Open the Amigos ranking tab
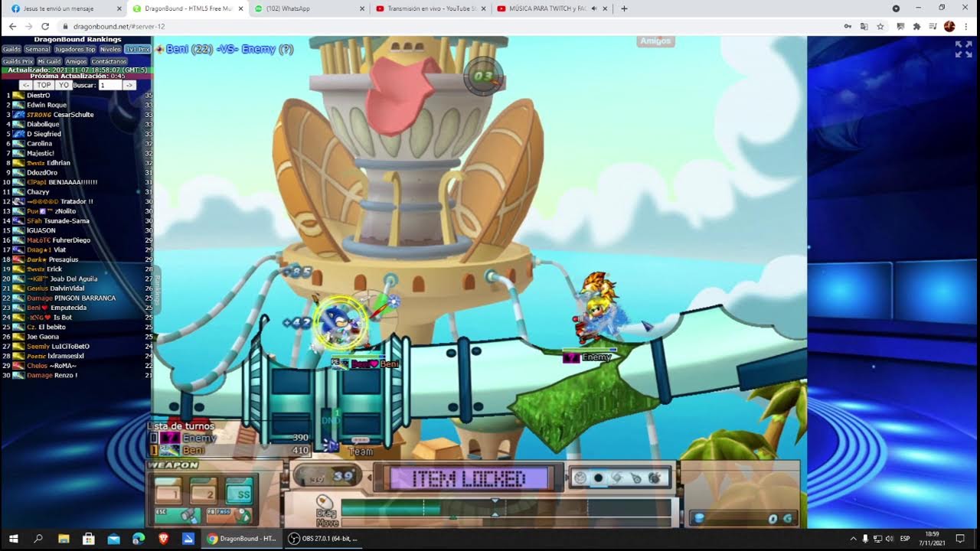 [x=76, y=61]
